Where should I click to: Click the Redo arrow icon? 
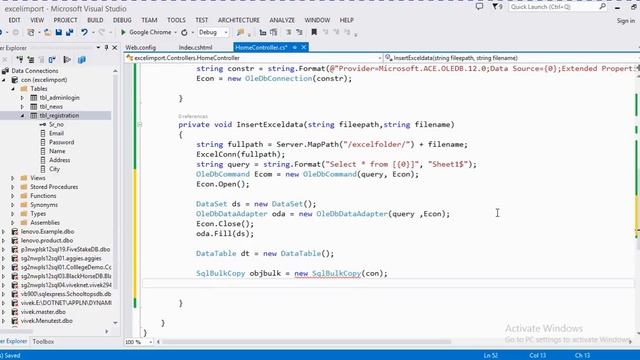(x=102, y=32)
